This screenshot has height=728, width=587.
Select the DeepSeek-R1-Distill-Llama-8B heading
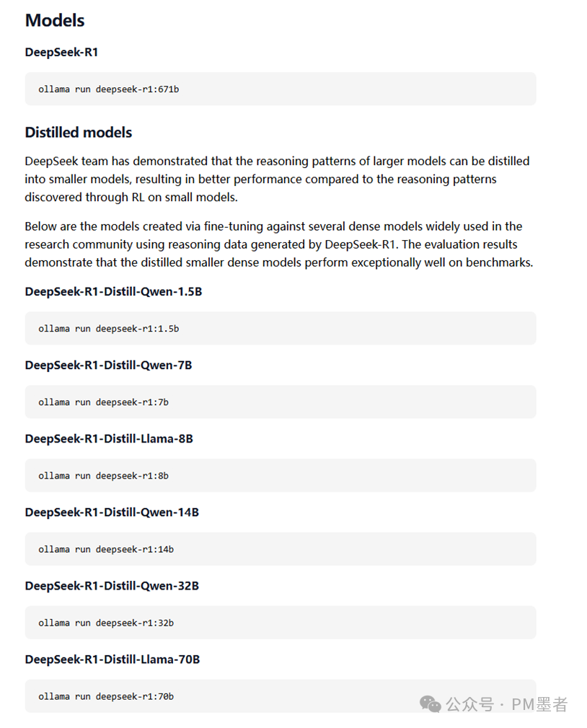109,438
